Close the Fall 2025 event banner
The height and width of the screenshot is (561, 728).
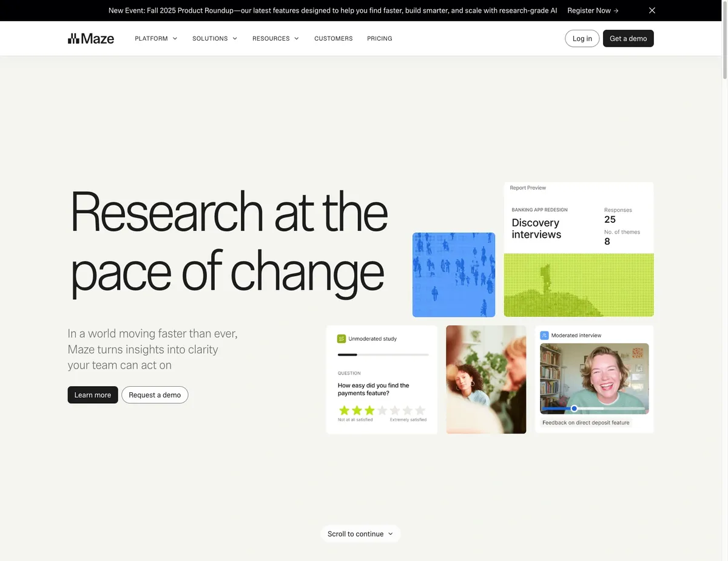[x=652, y=10]
